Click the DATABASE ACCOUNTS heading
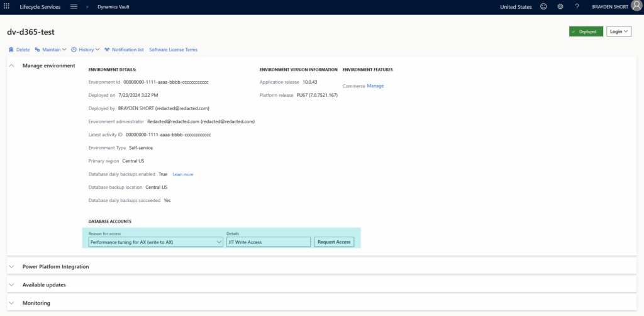Screen dimensions: 644x316 click(x=110, y=222)
